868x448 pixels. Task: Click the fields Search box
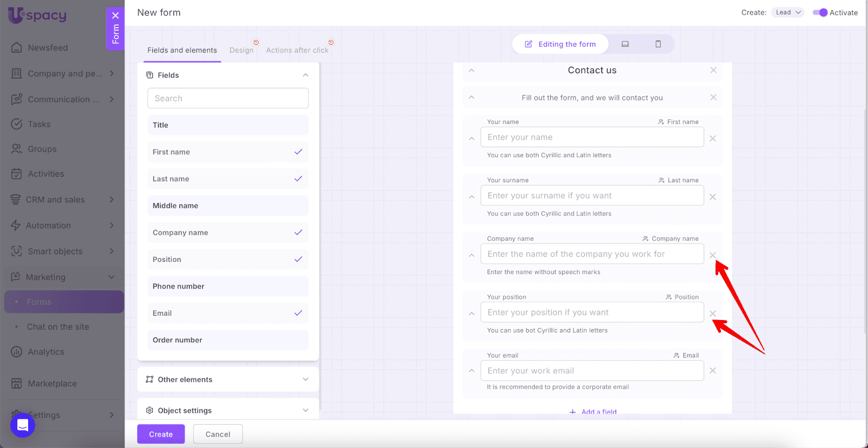point(228,98)
